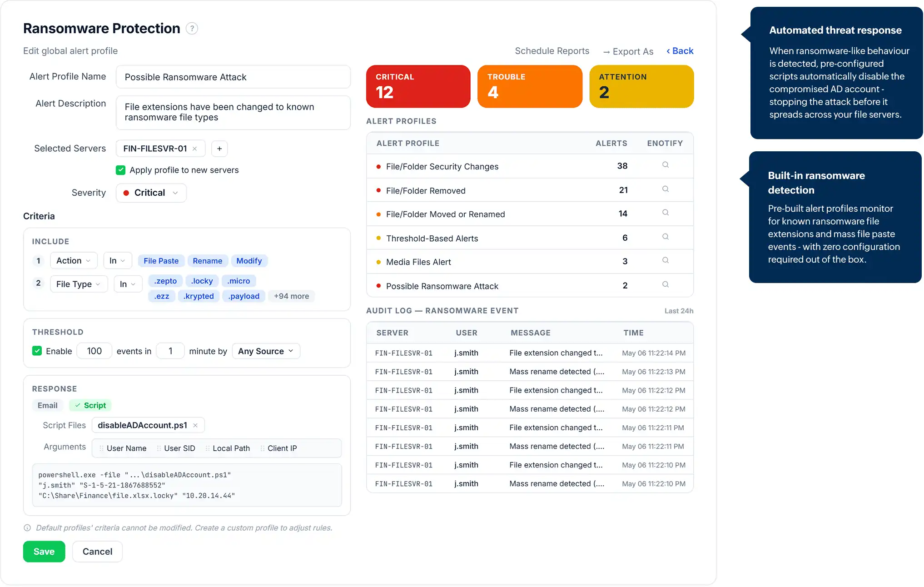Viewport: 924px width, 587px height.
Task: Open eNotify for File/Folder Security Changes
Action: (665, 165)
